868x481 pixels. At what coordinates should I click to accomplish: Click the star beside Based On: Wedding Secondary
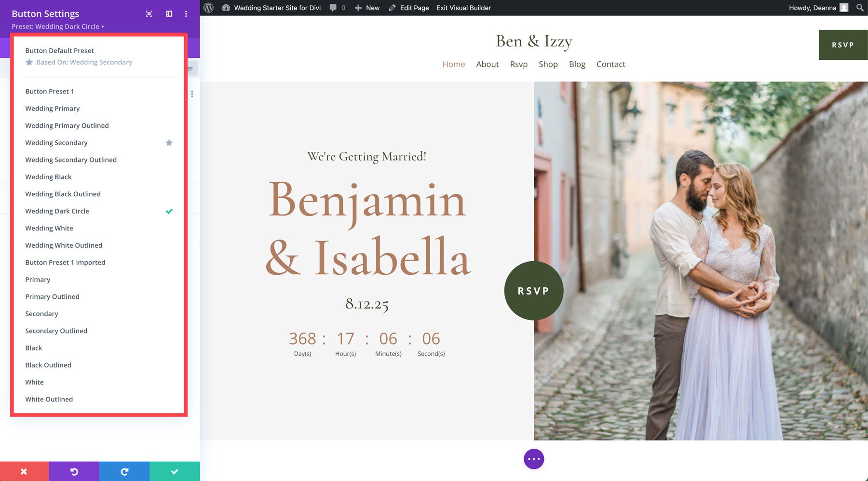pos(29,62)
